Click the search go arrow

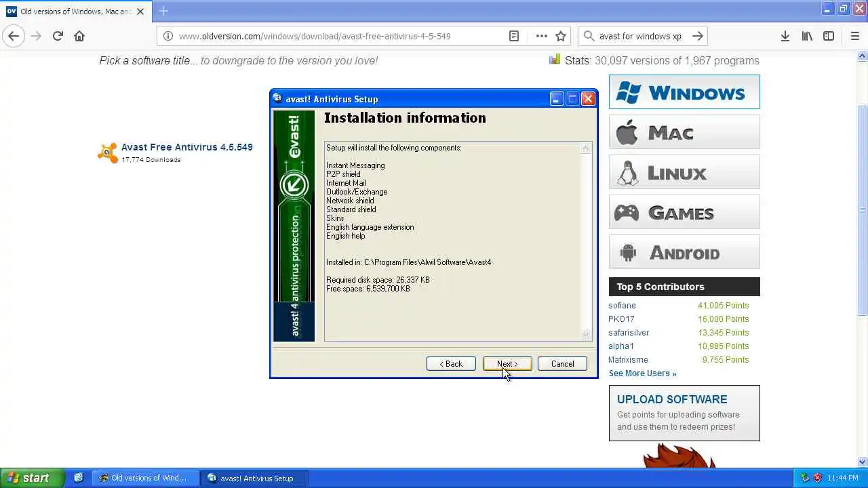[x=697, y=36]
